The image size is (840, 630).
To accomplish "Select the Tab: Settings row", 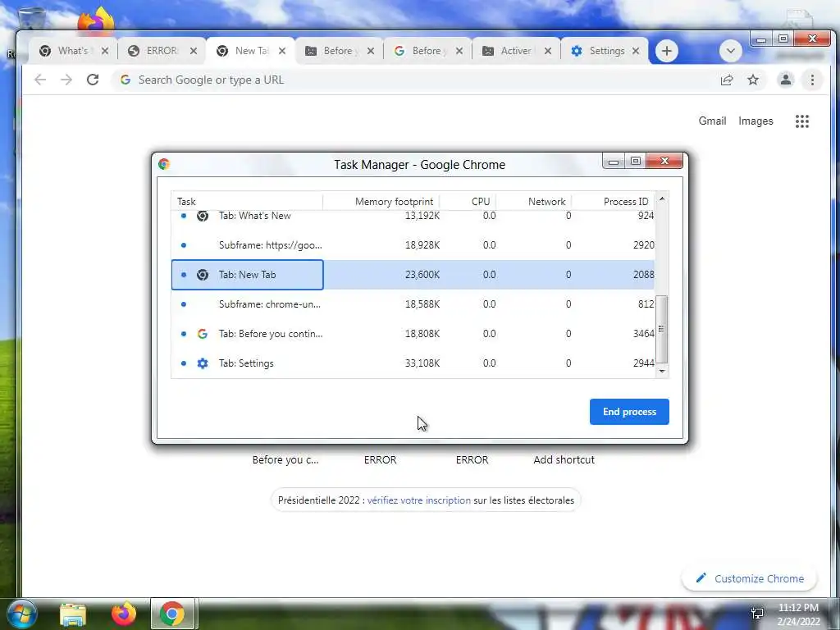I will pos(413,363).
